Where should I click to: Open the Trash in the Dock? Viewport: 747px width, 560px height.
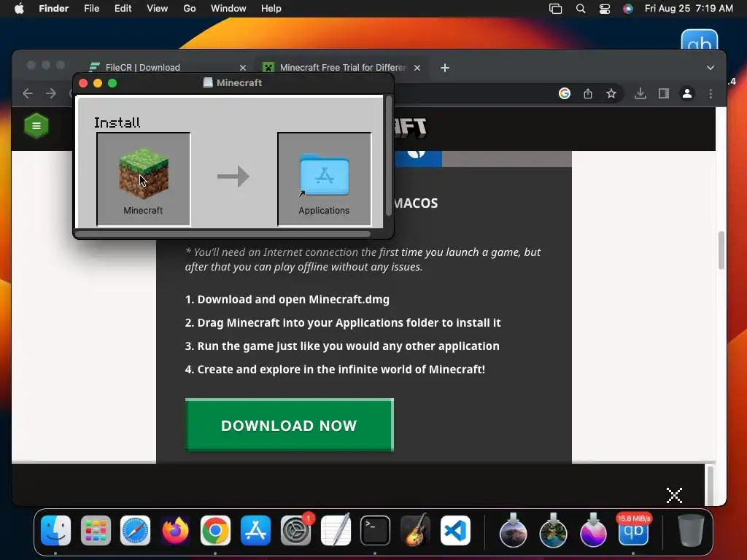tap(691, 531)
